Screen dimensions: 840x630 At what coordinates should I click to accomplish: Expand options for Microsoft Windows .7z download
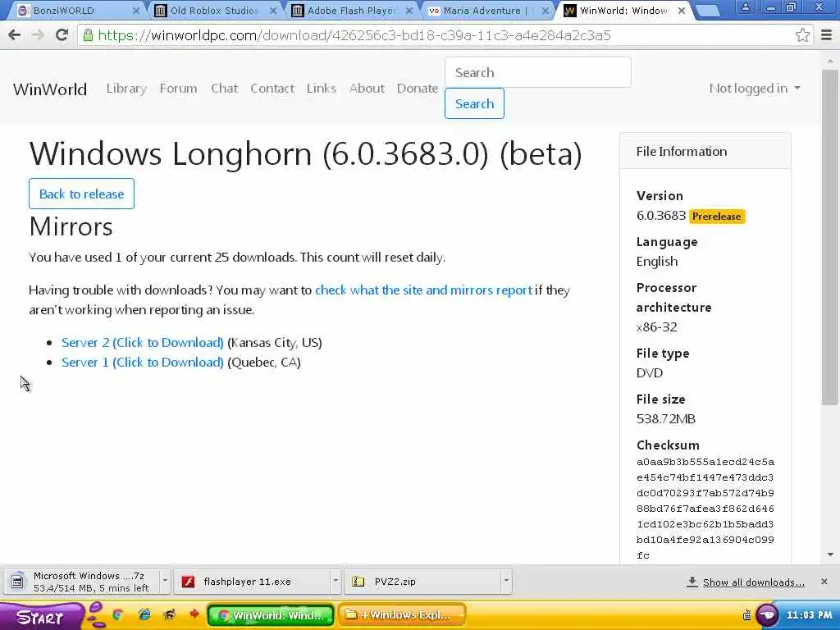click(165, 582)
